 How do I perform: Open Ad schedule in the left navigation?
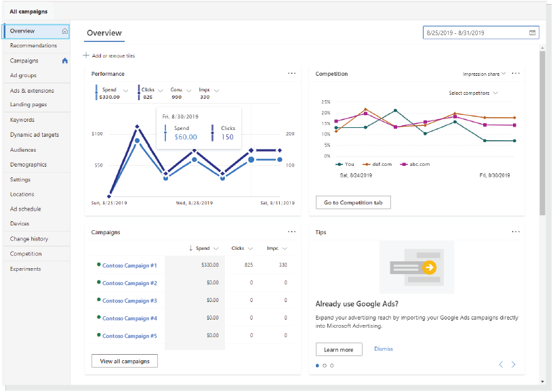click(25, 209)
